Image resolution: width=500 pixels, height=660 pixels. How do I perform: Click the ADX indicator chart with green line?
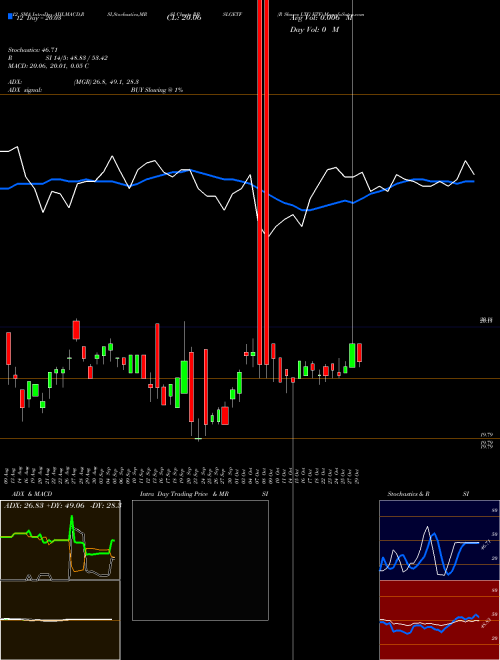click(x=60, y=540)
